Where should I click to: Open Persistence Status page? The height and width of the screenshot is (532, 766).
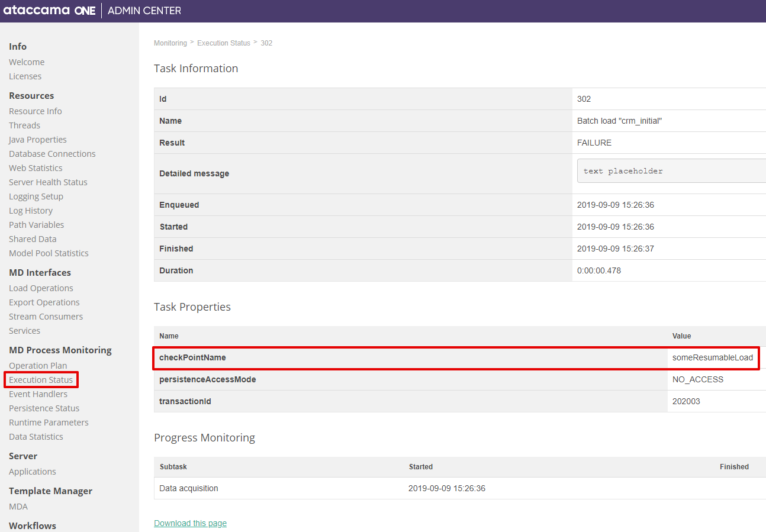44,408
